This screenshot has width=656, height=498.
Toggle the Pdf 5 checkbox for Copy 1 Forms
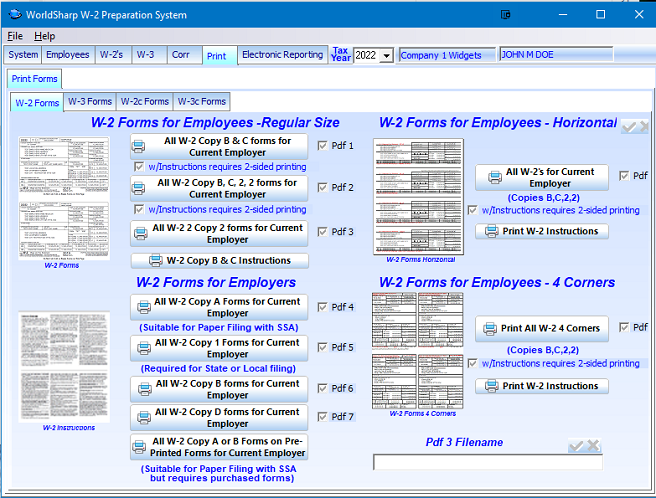click(322, 348)
